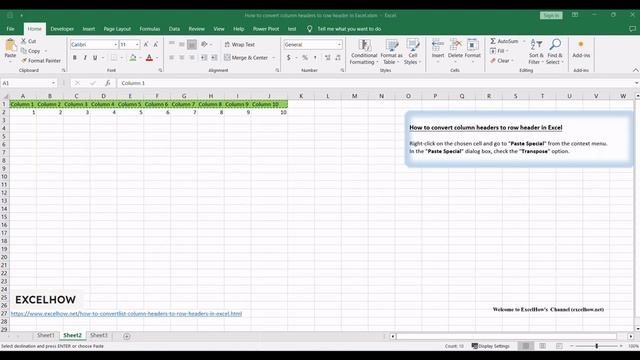The height and width of the screenshot is (360, 640).
Task: Open Sort & Filter
Action: [x=536, y=52]
